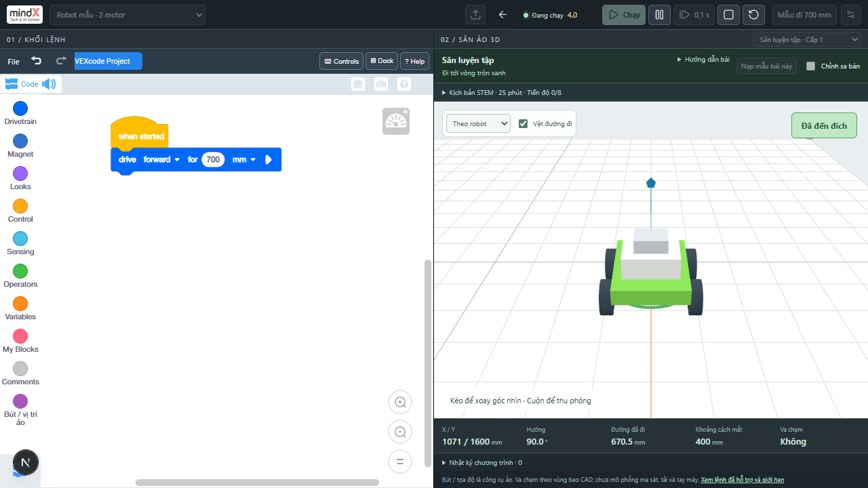The image size is (868, 488).
Task: Click the speaker sound icon beside Code
Action: 49,84
